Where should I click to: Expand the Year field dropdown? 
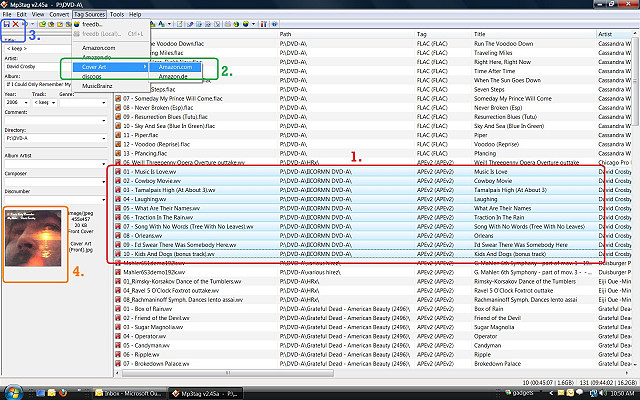click(x=27, y=102)
